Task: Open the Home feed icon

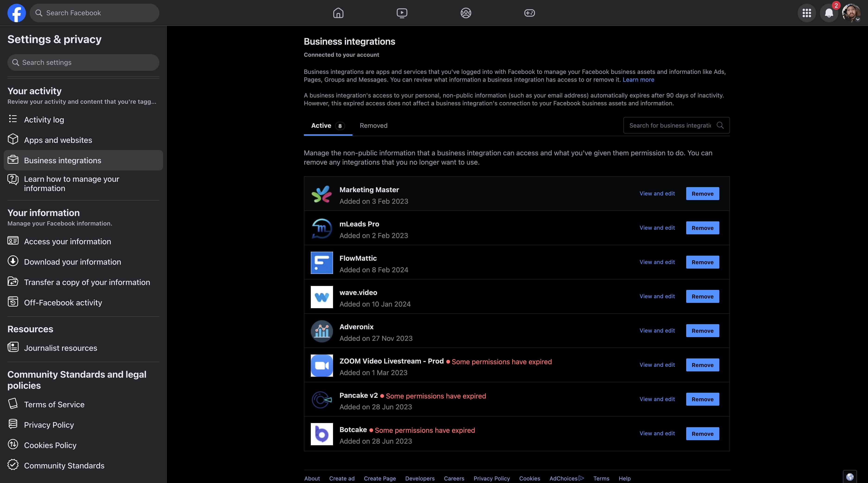Action: [338, 13]
